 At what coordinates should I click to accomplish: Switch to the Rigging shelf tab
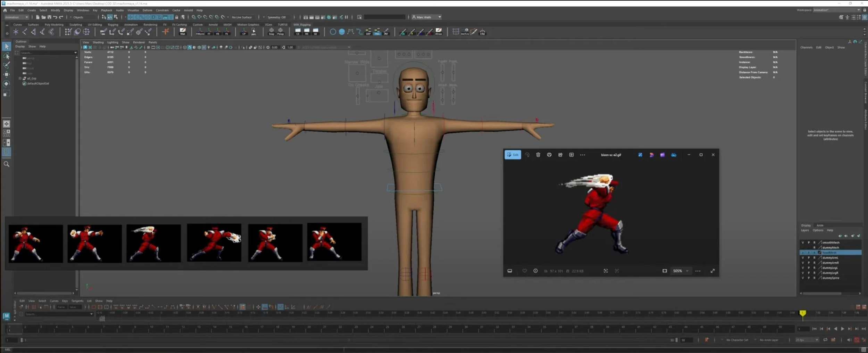click(x=113, y=25)
